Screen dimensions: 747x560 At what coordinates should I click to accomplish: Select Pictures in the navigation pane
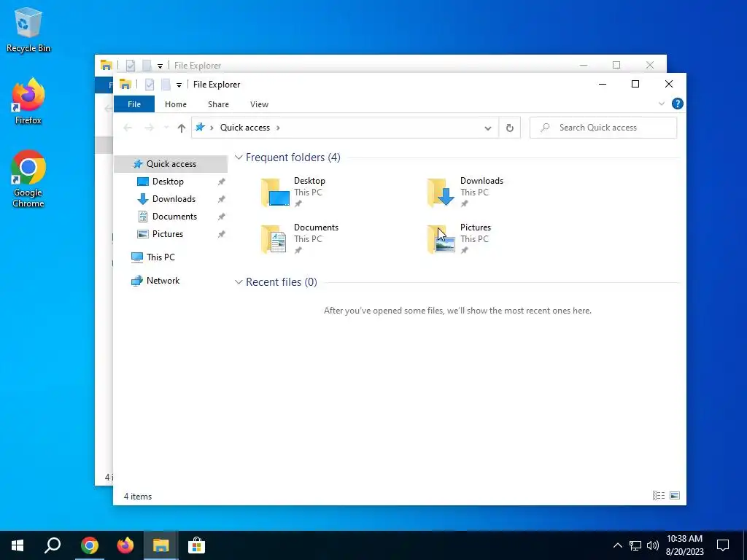[x=167, y=234]
